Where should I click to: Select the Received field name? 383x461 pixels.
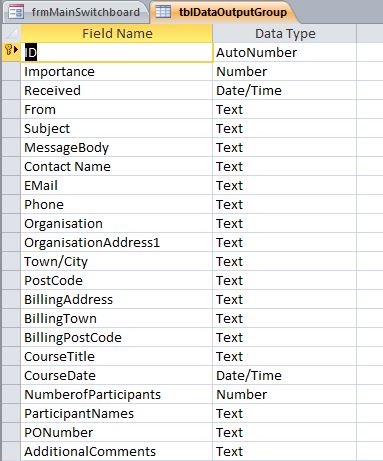click(117, 90)
